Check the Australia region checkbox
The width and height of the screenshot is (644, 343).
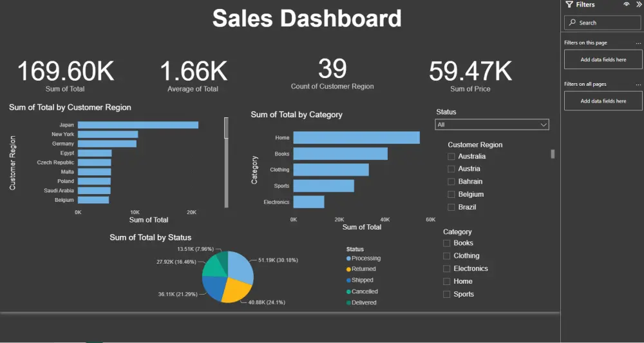tap(451, 157)
